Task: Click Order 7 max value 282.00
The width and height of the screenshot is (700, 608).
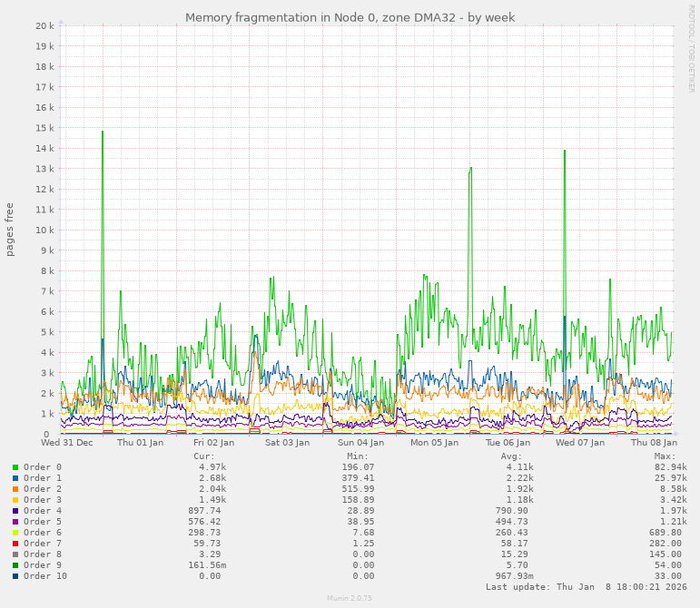Action: tap(665, 544)
